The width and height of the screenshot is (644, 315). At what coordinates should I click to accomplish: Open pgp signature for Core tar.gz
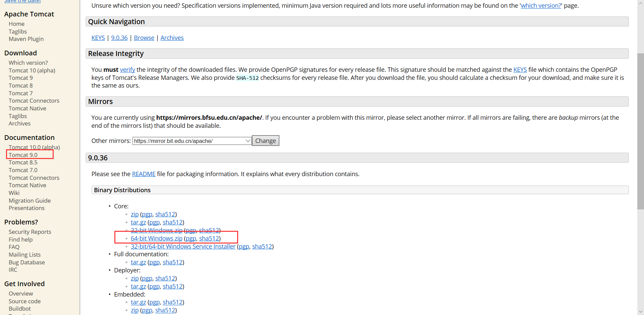coord(154,222)
